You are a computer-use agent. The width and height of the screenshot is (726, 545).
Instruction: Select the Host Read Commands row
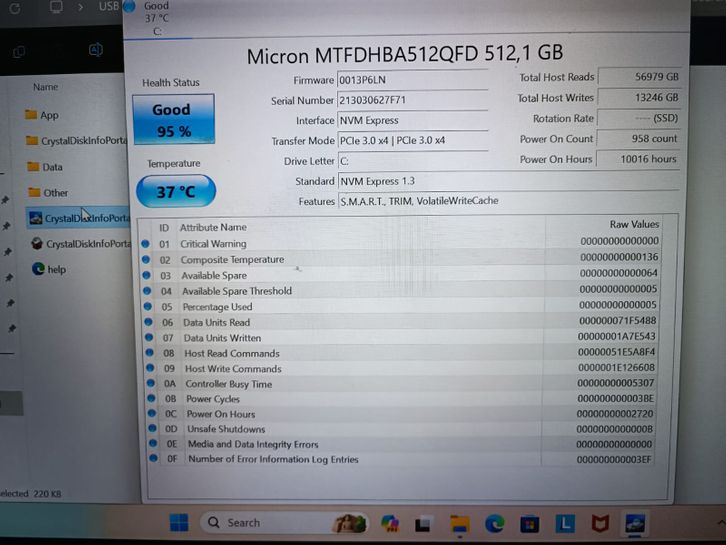(401, 352)
